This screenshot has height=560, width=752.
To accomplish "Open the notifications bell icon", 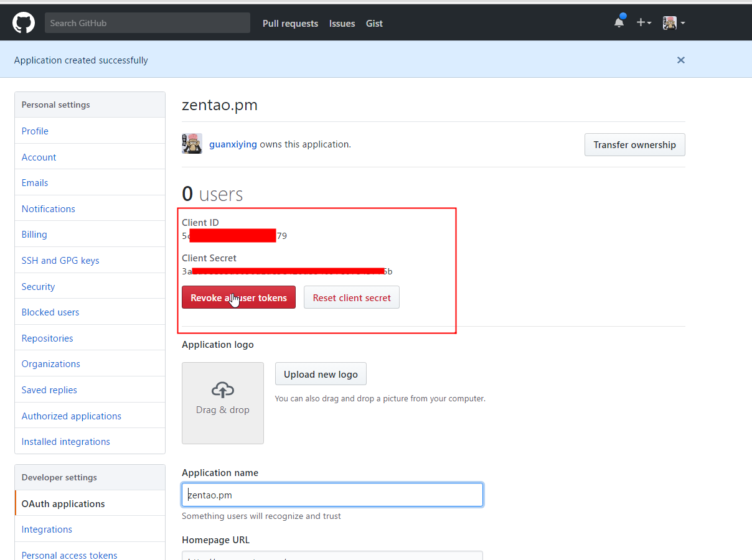I will pyautogui.click(x=619, y=23).
